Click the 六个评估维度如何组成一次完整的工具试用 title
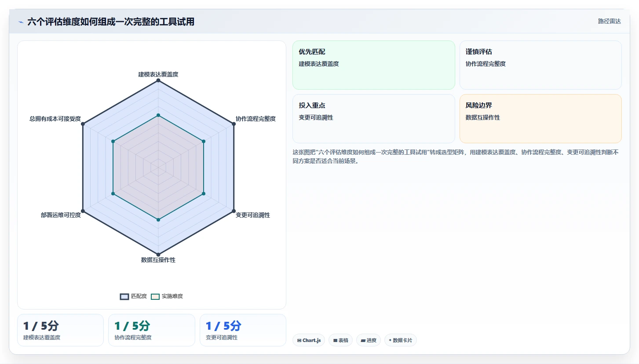The image size is (639, 364). 111,22
